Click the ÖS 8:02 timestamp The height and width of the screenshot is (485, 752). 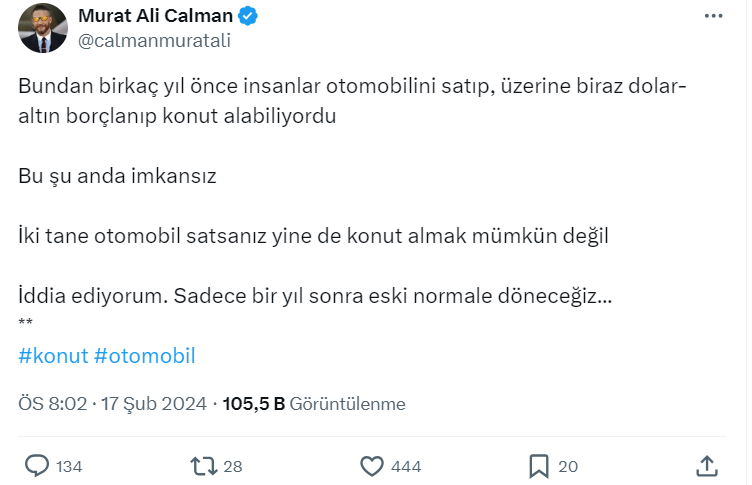point(53,404)
